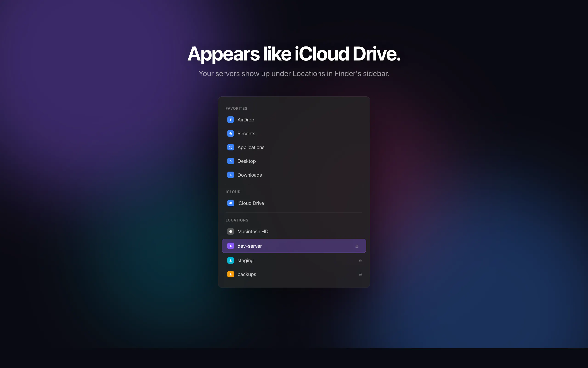Open Downloads in the sidebar

pos(294,175)
